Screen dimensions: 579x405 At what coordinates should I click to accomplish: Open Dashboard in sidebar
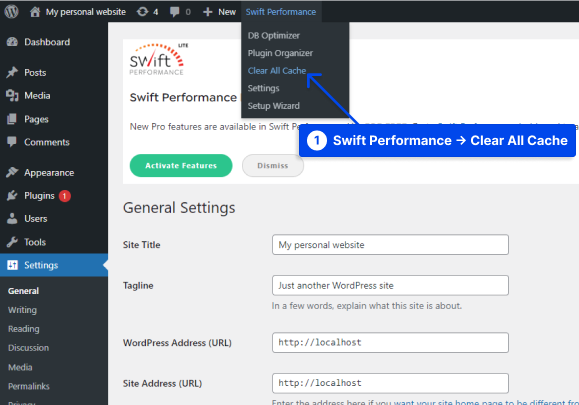pyautogui.click(x=47, y=42)
